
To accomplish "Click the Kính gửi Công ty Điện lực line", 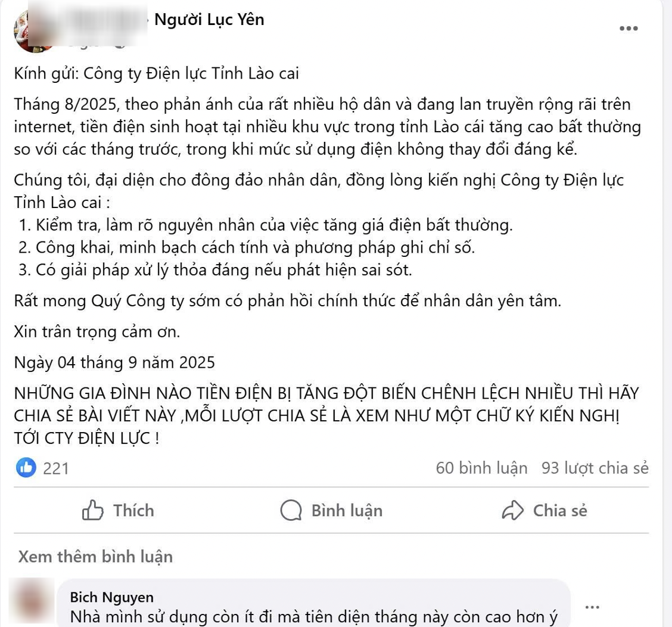I will coord(157,74).
